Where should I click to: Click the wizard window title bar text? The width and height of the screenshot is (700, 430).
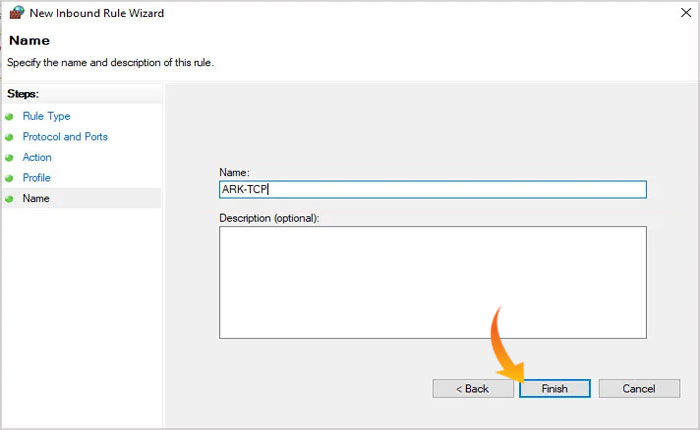[98, 13]
